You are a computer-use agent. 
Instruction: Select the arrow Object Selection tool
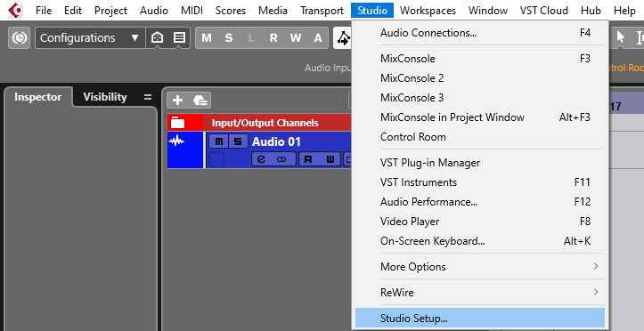click(x=620, y=37)
